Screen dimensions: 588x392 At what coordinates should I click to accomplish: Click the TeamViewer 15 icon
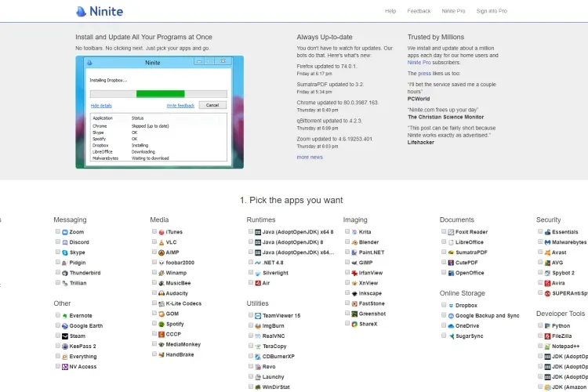[x=258, y=316]
